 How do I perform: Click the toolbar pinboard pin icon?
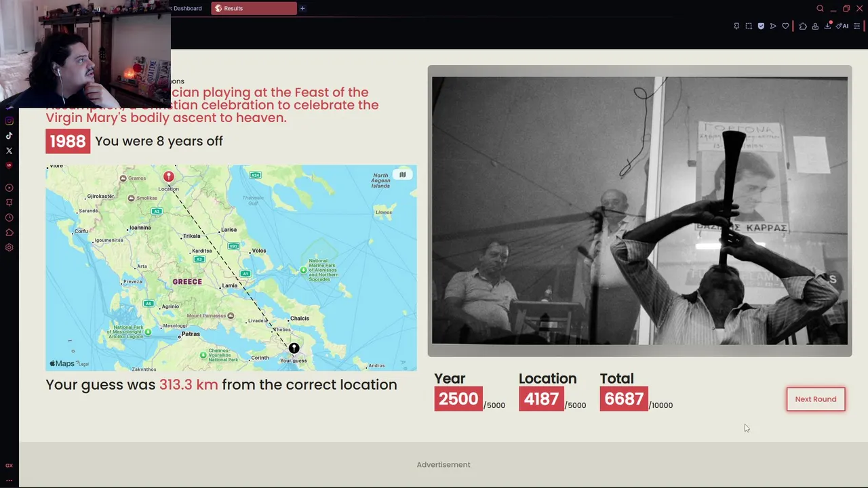pyautogui.click(x=736, y=26)
